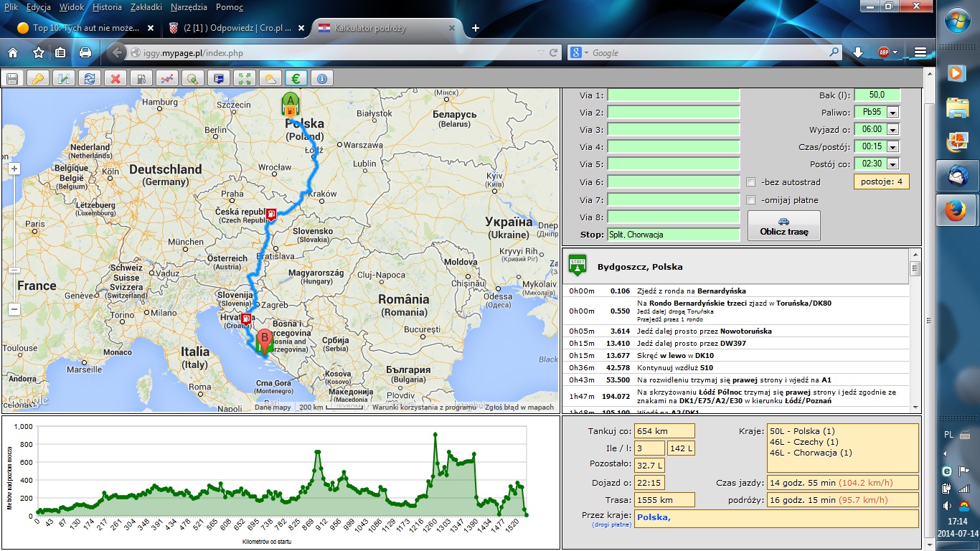Screen dimensions: 980x551
Task: Open the "Postój co" interval dropdown
Action: (892, 164)
